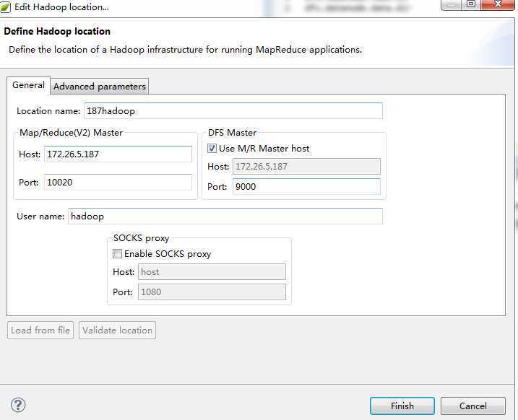Click the Cancel button
This screenshot has width=518, height=420.
472,406
